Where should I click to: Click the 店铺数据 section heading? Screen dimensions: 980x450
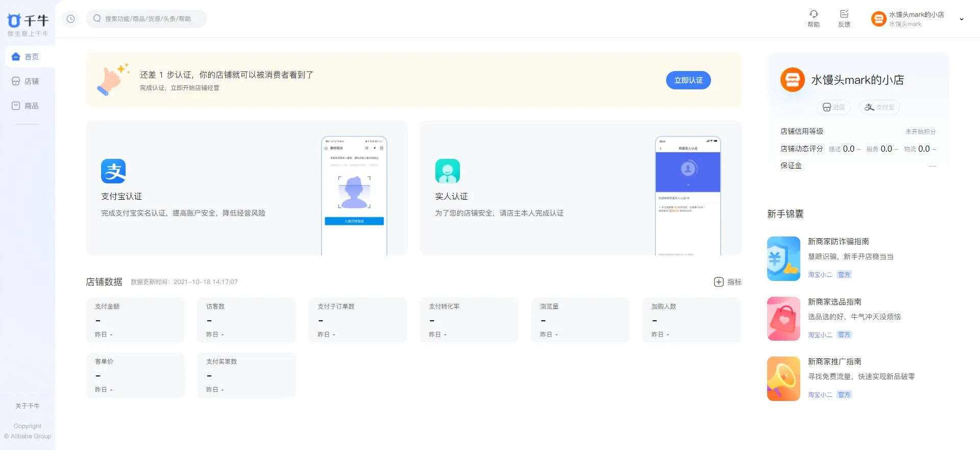pos(104,282)
